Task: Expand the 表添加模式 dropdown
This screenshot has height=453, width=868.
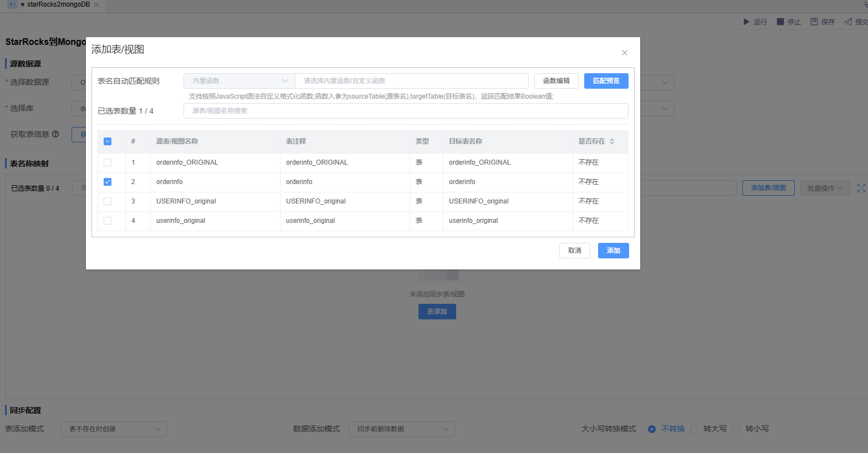Action: point(114,429)
